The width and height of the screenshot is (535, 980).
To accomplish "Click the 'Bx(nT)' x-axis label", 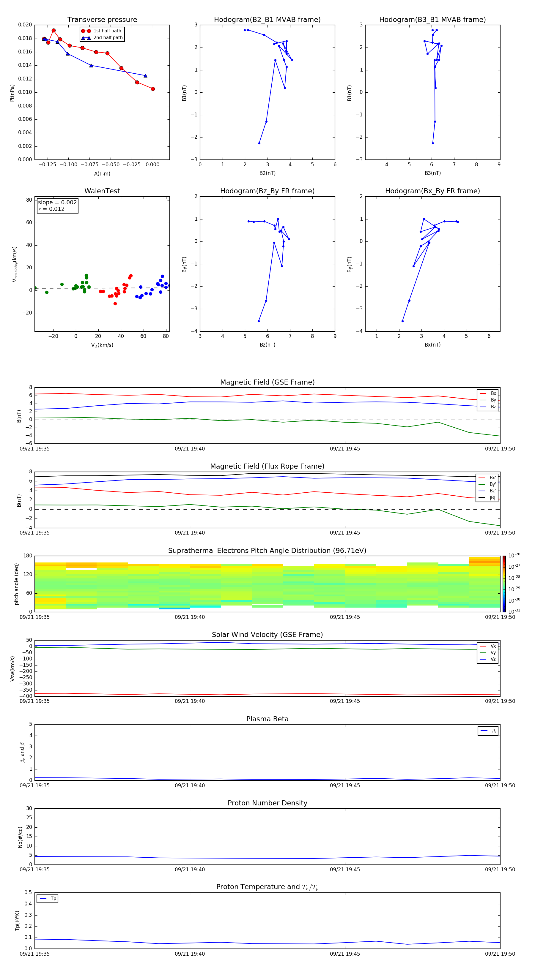I will pos(432,345).
